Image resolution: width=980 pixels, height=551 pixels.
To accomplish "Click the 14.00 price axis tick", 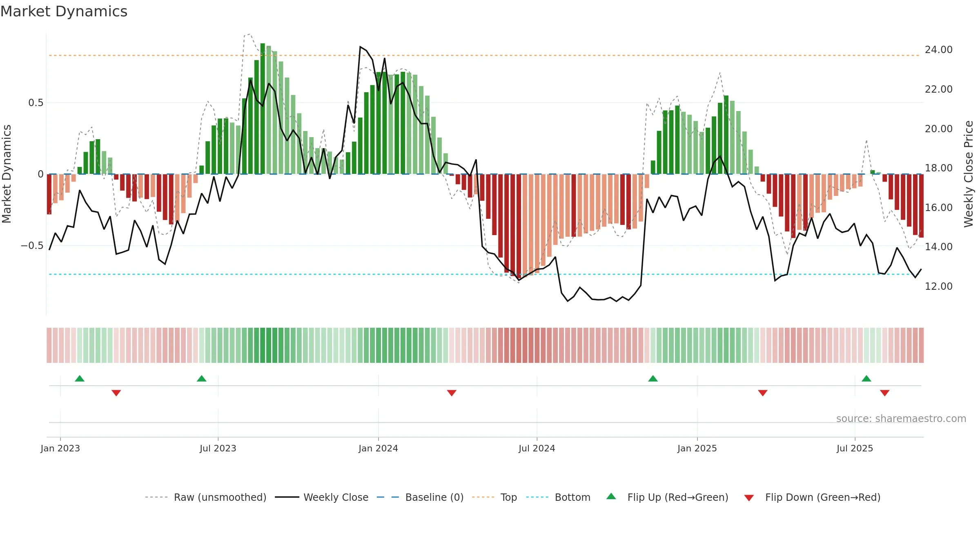I will (x=939, y=247).
